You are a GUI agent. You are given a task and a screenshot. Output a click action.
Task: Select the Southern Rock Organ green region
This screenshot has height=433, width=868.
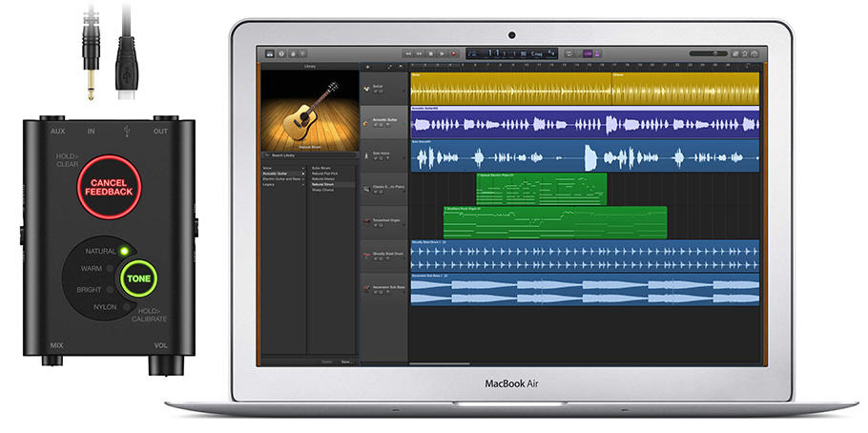pyautogui.click(x=555, y=222)
